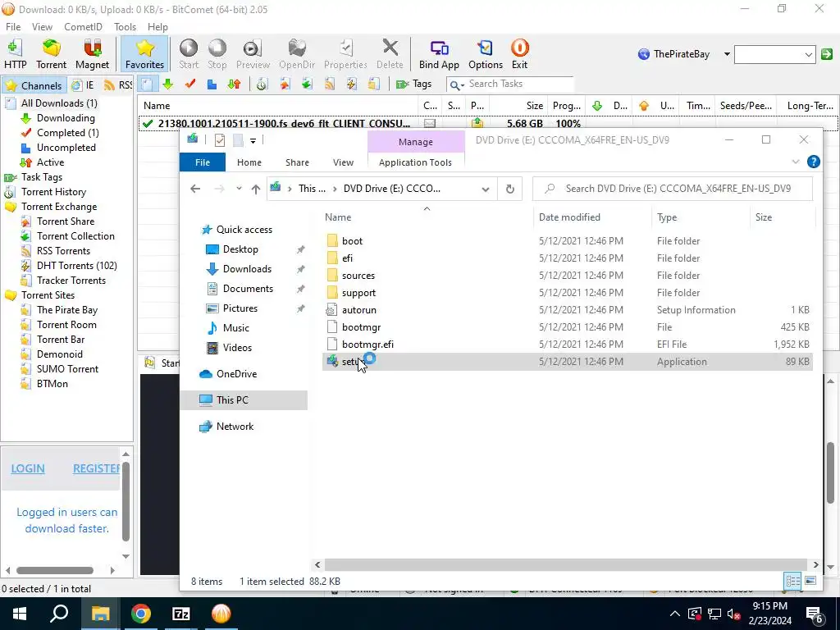
Task: Open The Pirate Bay under Torrent Sites
Action: point(67,309)
